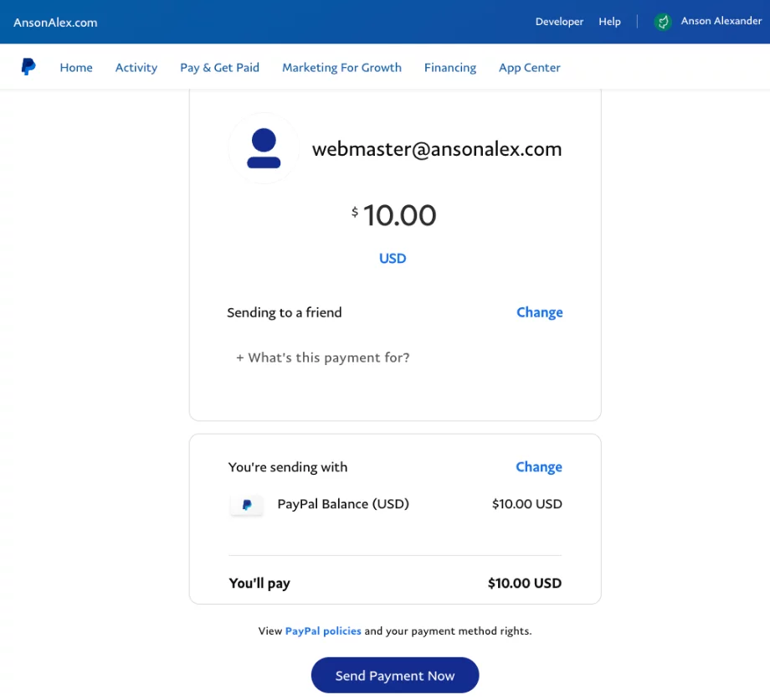Change the payment method
770x700 pixels.
pyautogui.click(x=538, y=466)
